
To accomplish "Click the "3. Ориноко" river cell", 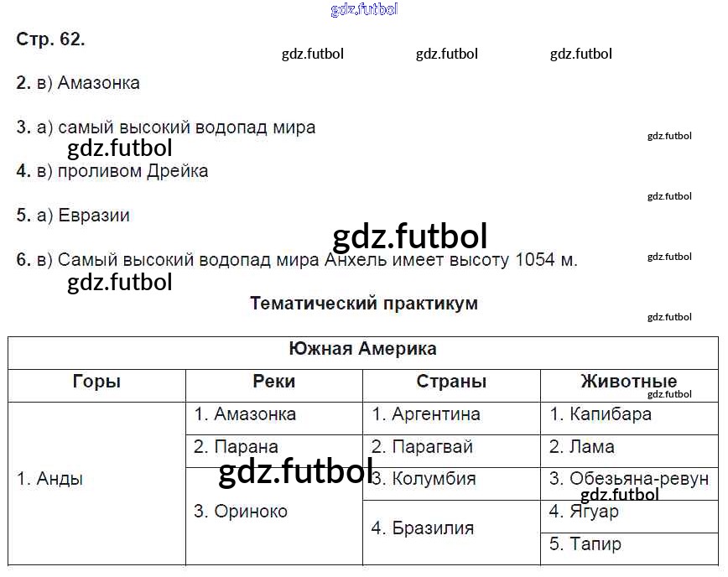I will point(241,511).
